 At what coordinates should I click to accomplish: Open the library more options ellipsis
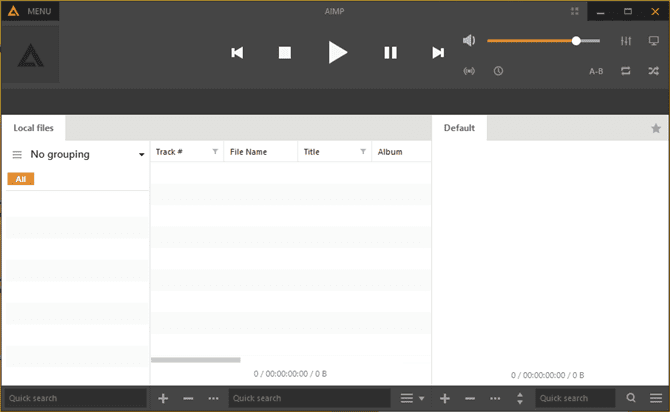(213, 398)
